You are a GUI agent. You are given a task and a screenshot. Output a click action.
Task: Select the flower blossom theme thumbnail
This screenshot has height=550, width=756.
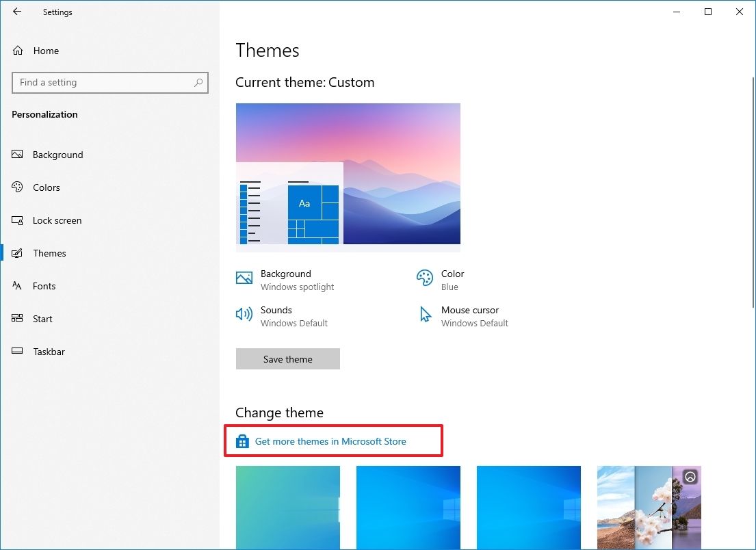(649, 508)
